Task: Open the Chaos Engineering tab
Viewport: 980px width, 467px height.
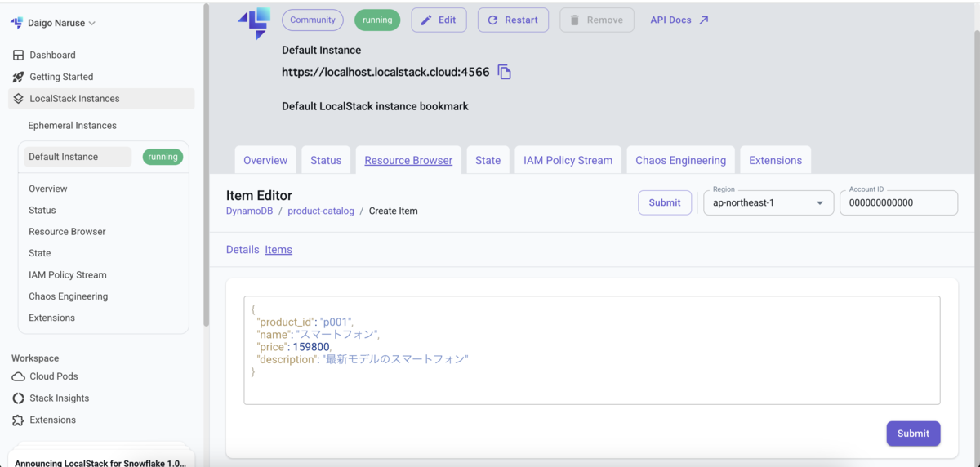Action: tap(680, 160)
